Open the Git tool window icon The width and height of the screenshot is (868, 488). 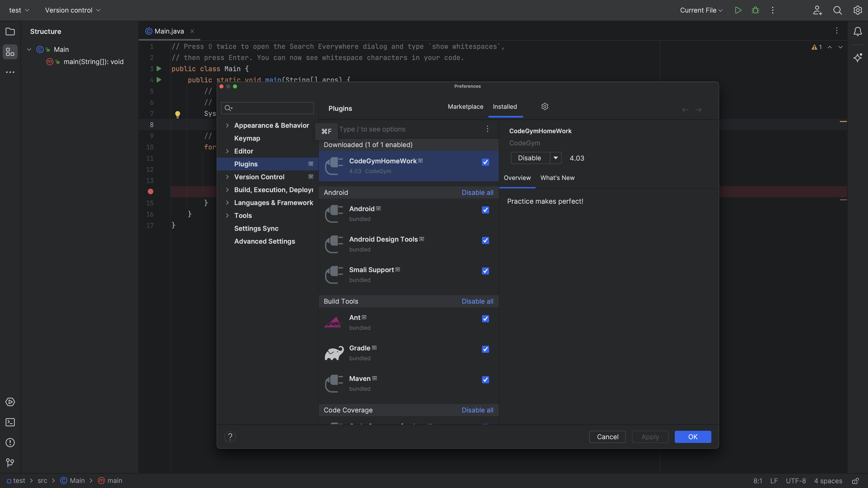(x=10, y=463)
